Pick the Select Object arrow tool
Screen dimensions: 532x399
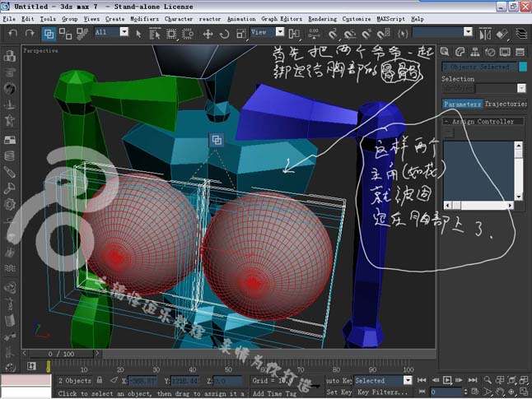pos(138,34)
